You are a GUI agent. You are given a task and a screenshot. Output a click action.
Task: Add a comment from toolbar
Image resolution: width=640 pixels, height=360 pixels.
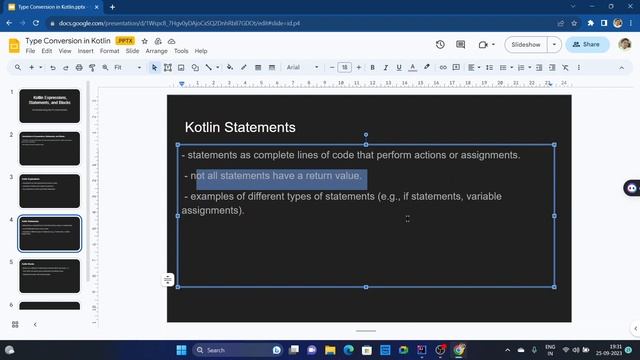tap(456, 68)
